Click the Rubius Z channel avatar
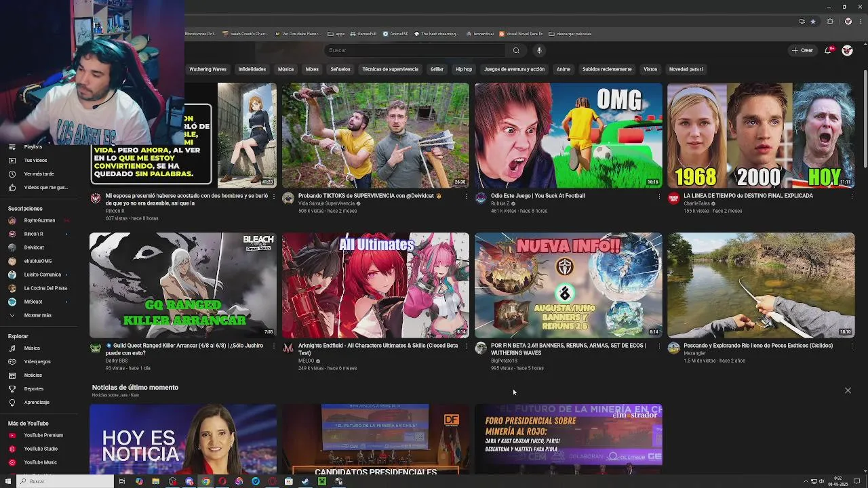Viewport: 868px width, 488px height. (x=481, y=198)
